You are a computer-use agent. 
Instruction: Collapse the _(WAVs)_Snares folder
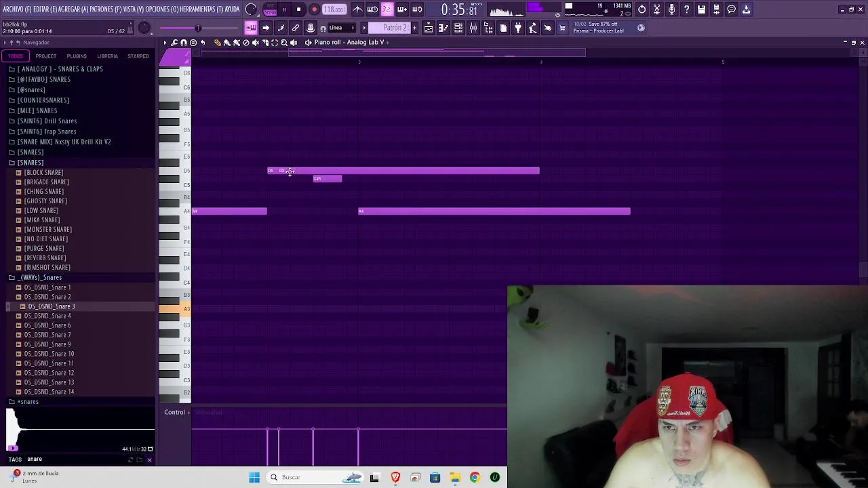click(x=41, y=277)
